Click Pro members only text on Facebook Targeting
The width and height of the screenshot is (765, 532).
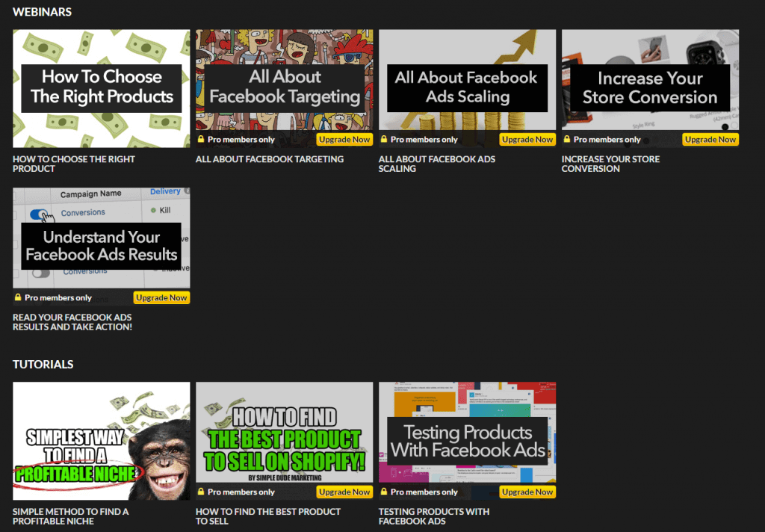(241, 140)
